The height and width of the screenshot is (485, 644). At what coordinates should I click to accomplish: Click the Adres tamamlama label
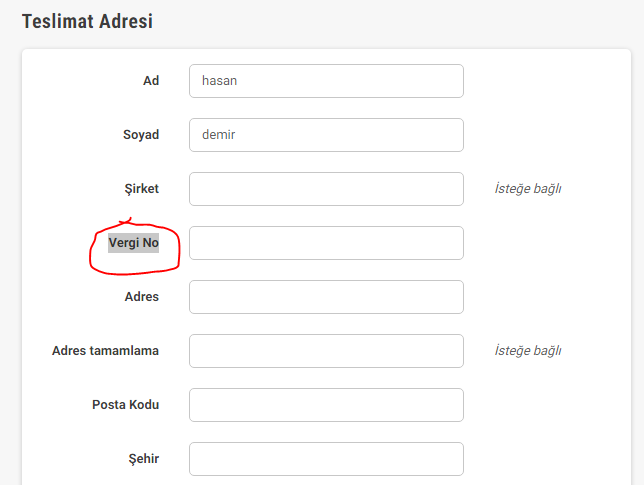pyautogui.click(x=106, y=351)
